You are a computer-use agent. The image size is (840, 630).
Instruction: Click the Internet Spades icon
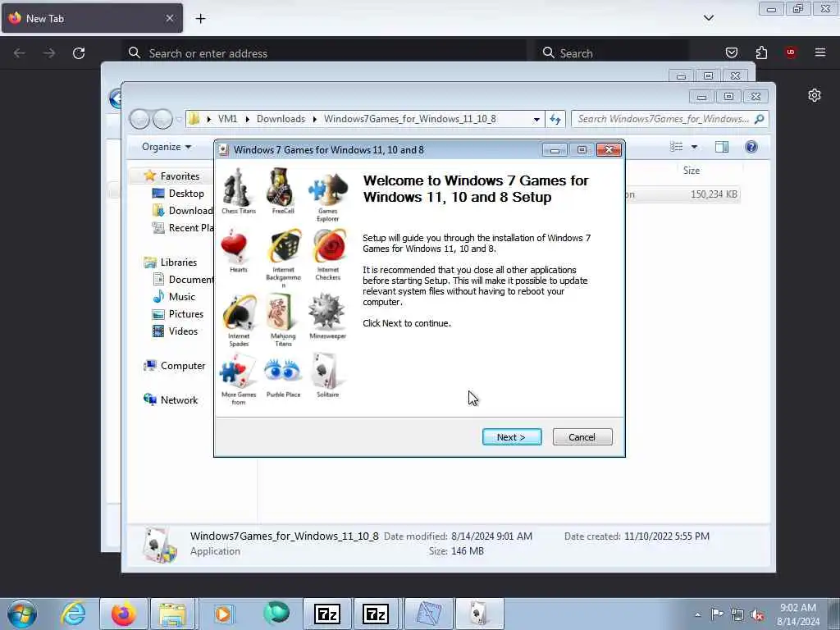[240, 313]
